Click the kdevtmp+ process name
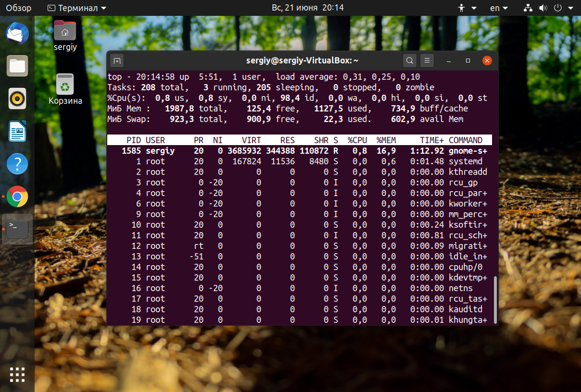The height and width of the screenshot is (392, 581). coord(468,278)
